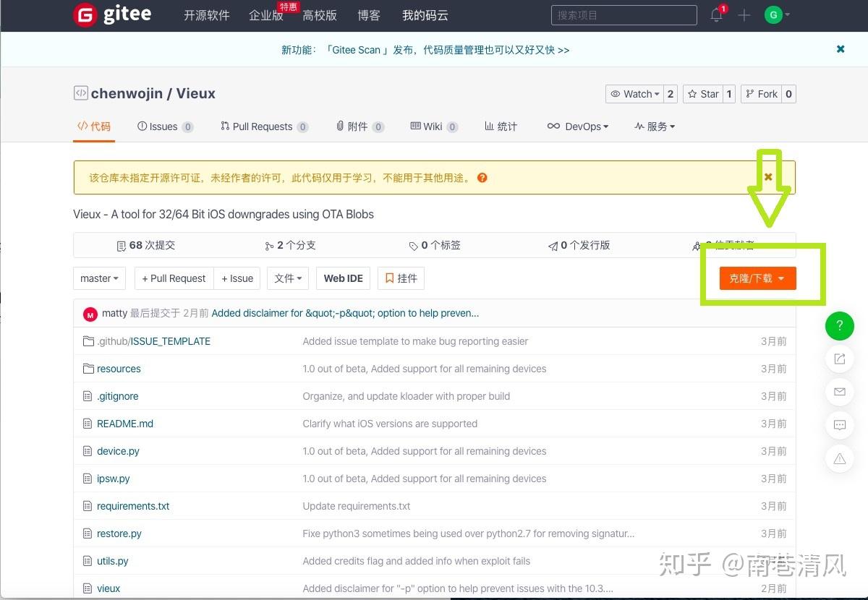868x600 pixels.
Task: Open the Web IDE button
Action: pyautogui.click(x=344, y=278)
